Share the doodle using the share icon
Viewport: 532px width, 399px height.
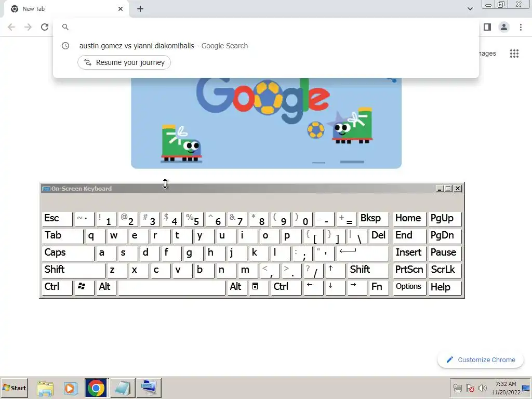click(x=392, y=80)
